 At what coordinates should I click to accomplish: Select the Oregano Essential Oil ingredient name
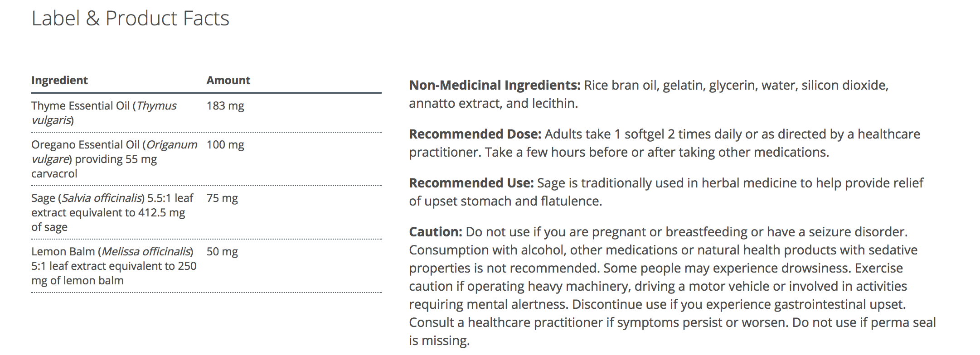(85, 145)
